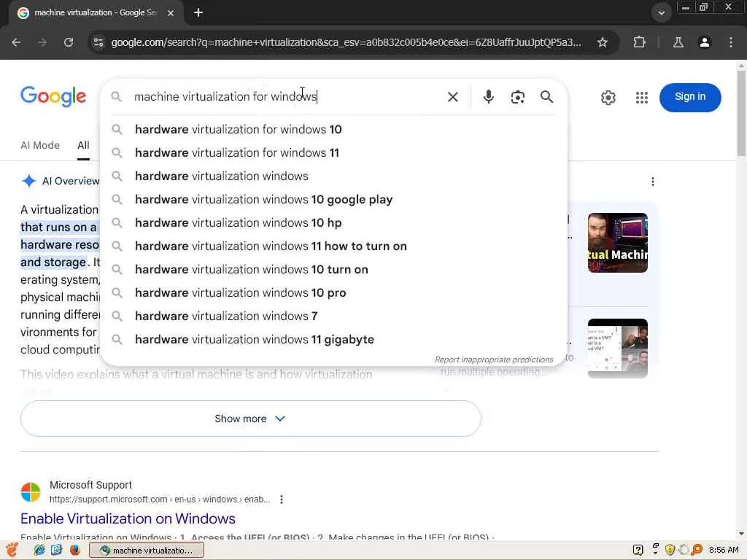Launch Internet Explorer from taskbar
747x560 pixels.
tap(39, 550)
